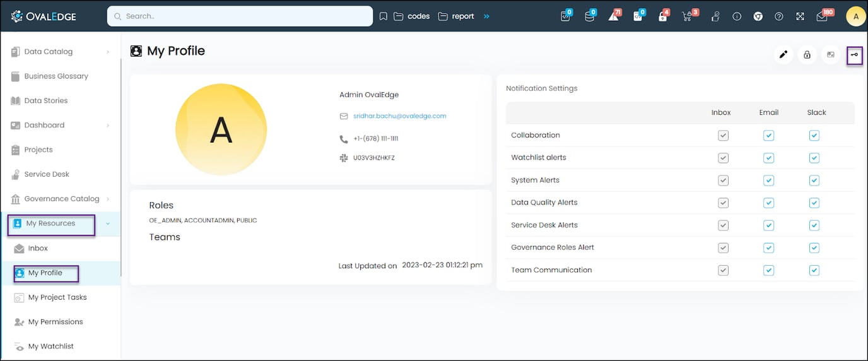868x361 pixels.
Task: Open Inbox under My Resources
Action: 38,249
